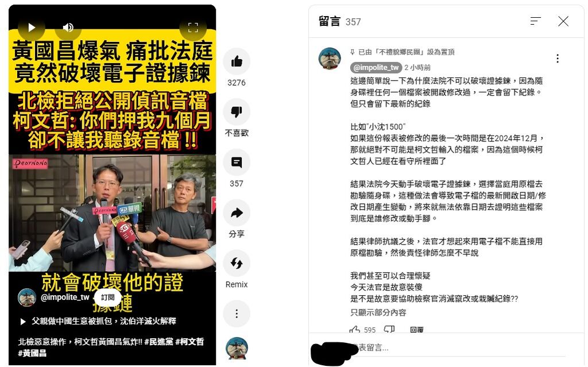Open the pinned comment's options menu
This screenshot has height=367, width=588.
click(x=558, y=59)
